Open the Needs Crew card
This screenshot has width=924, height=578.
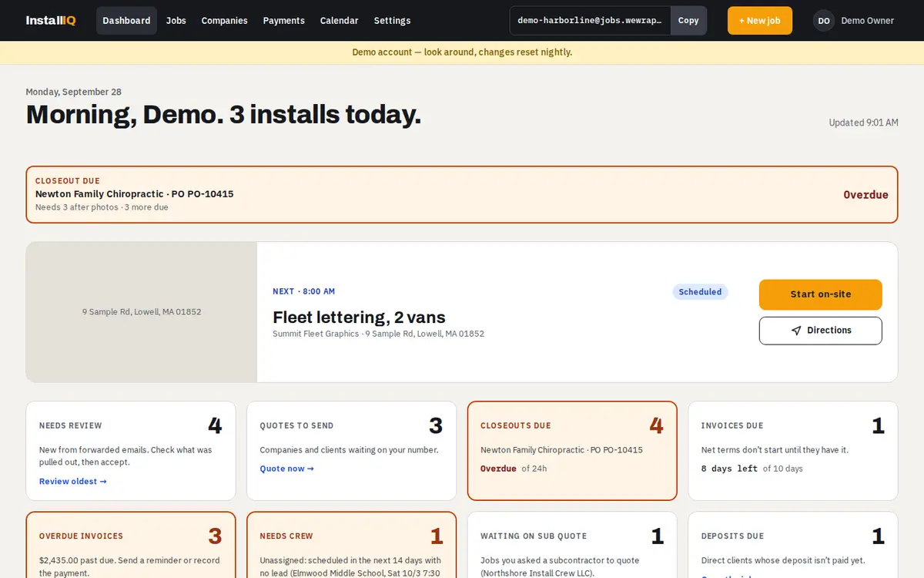pyautogui.click(x=352, y=545)
